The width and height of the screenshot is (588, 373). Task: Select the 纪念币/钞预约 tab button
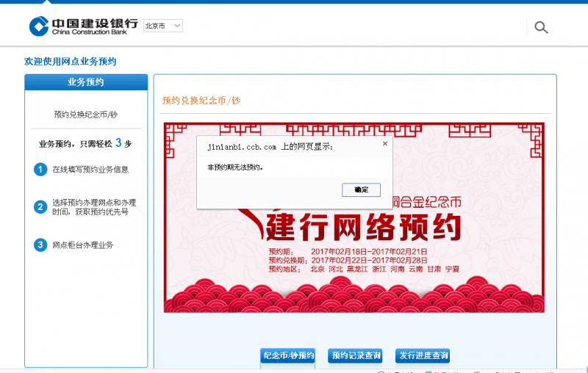[x=289, y=356]
